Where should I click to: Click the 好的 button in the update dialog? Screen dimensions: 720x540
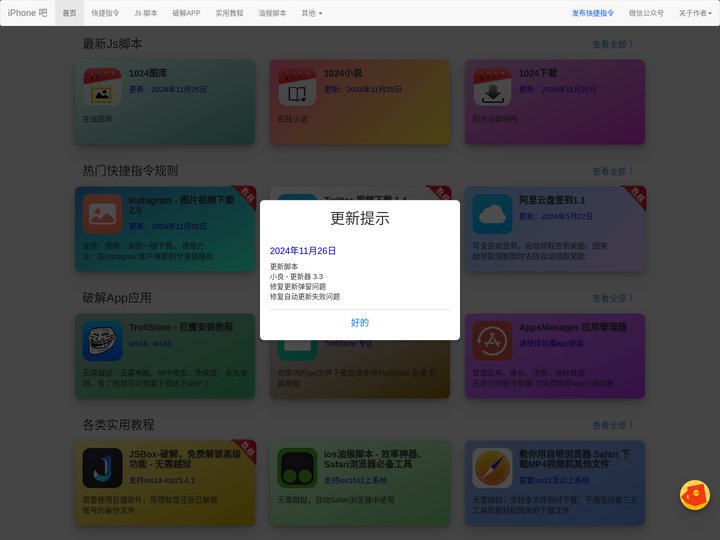coord(360,322)
